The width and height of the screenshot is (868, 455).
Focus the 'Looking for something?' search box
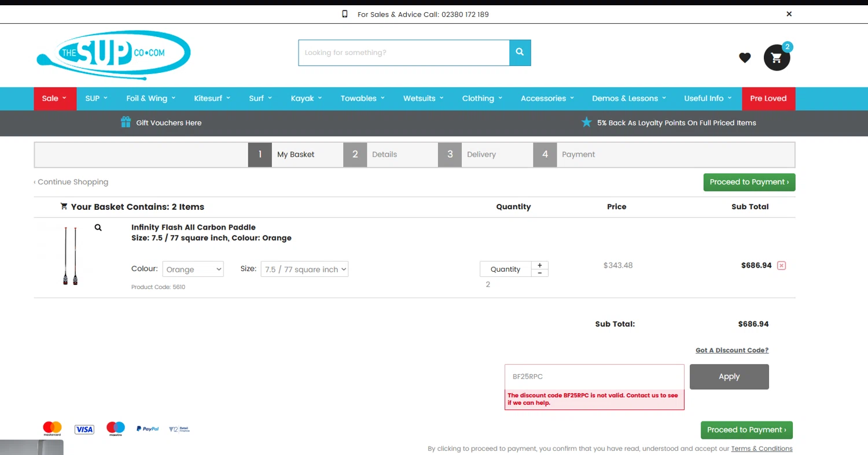404,53
